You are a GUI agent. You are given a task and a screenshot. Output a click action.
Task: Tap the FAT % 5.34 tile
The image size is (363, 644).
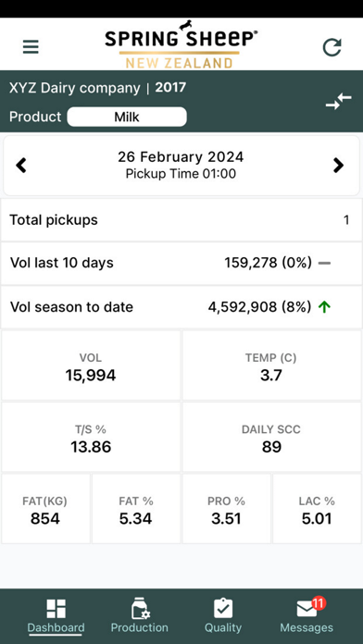[x=136, y=509]
